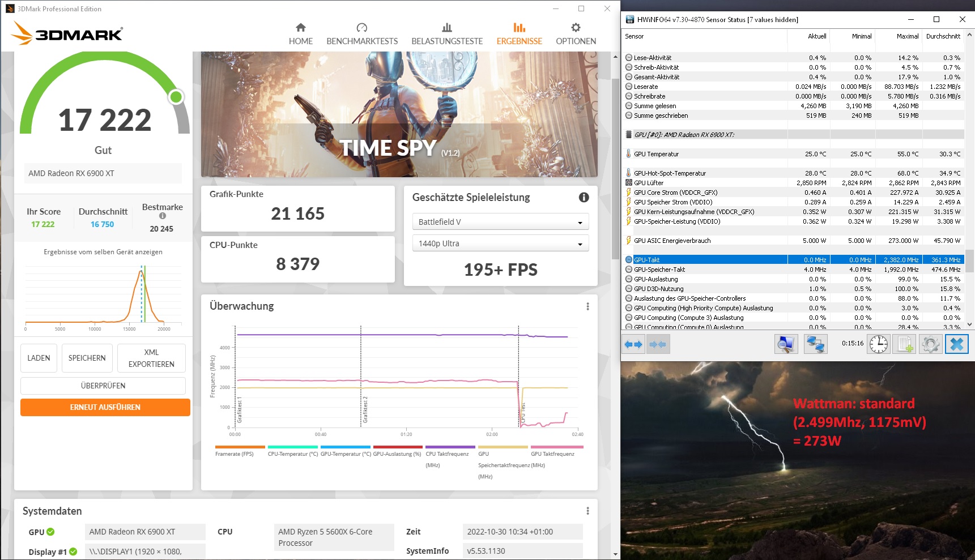Click the XML EXPORTIEREN button
Image resolution: width=975 pixels, height=560 pixels.
pyautogui.click(x=151, y=358)
